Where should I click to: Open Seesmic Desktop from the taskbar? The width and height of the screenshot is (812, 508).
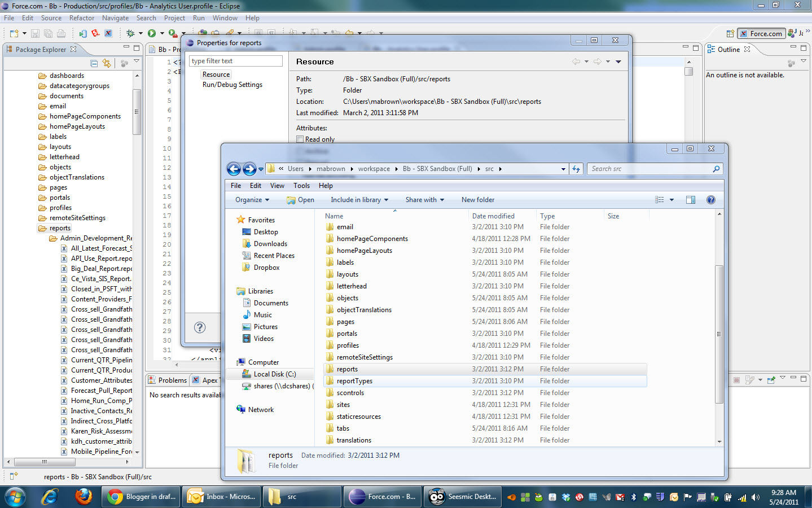tap(462, 497)
